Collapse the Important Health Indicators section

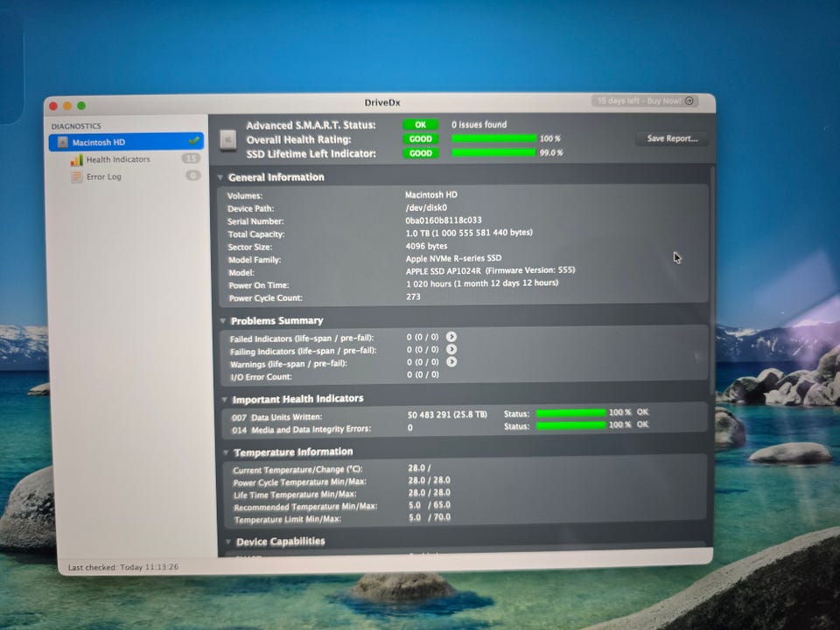(x=225, y=400)
